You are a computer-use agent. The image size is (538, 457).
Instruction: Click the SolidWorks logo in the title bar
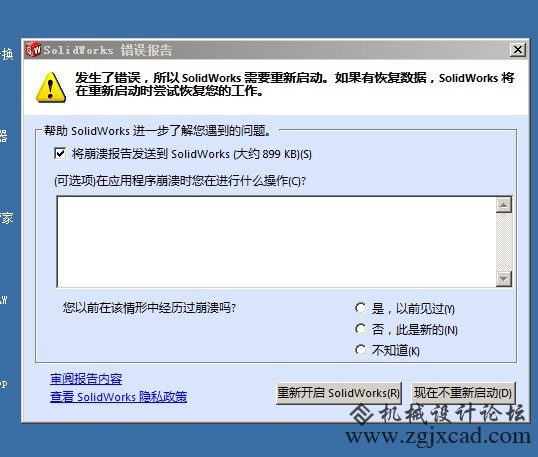(33, 50)
